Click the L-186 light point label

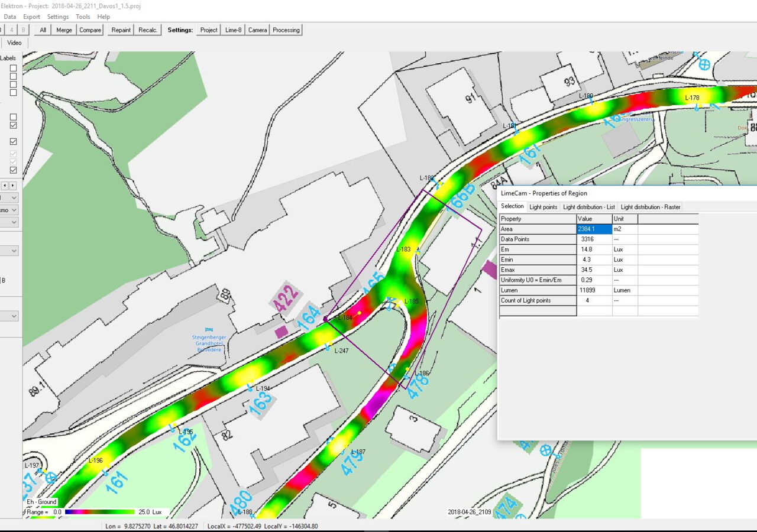click(x=422, y=374)
